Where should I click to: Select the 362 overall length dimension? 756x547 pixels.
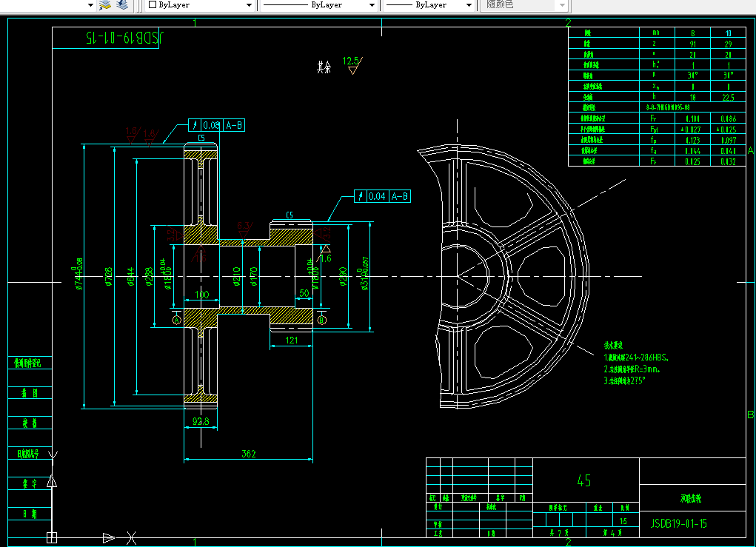coord(249,454)
